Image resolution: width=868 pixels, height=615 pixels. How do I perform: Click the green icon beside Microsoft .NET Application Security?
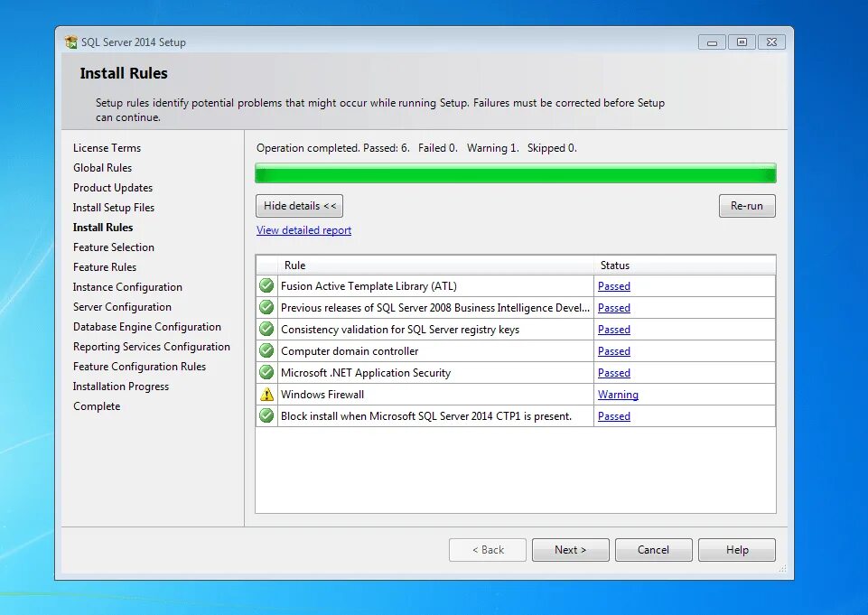266,372
